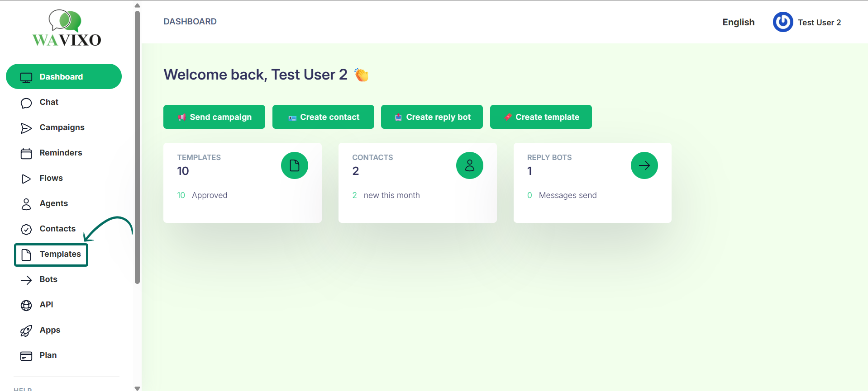Select Dashboard in the sidebar

click(x=64, y=77)
